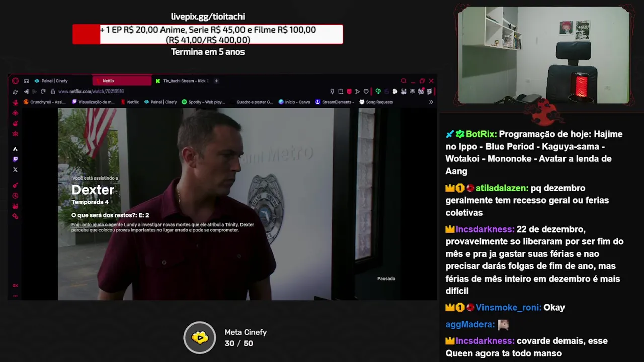Click the 'Meta Cinefy' label
This screenshot has width=644, height=362.
[246, 332]
